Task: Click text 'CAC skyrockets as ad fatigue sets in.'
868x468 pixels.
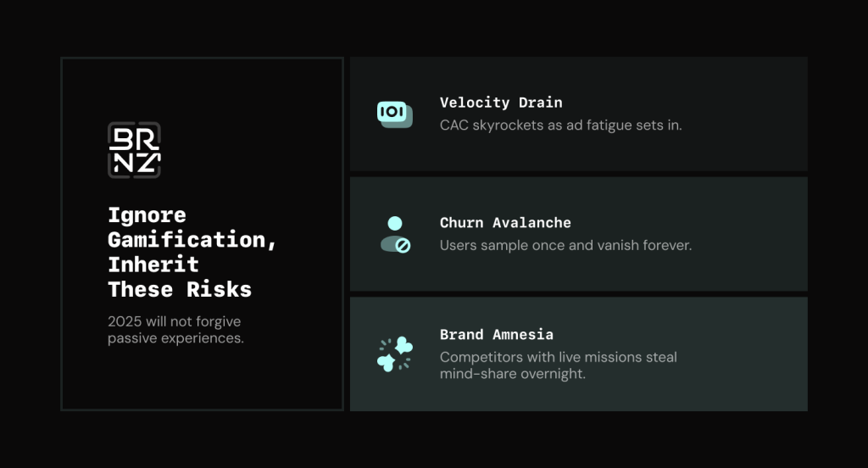Action: click(x=561, y=125)
